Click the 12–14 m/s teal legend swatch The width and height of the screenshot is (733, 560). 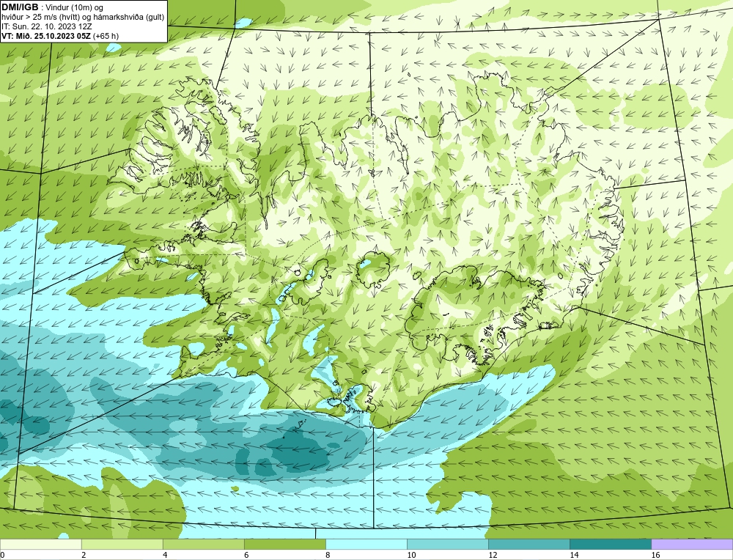click(528, 544)
